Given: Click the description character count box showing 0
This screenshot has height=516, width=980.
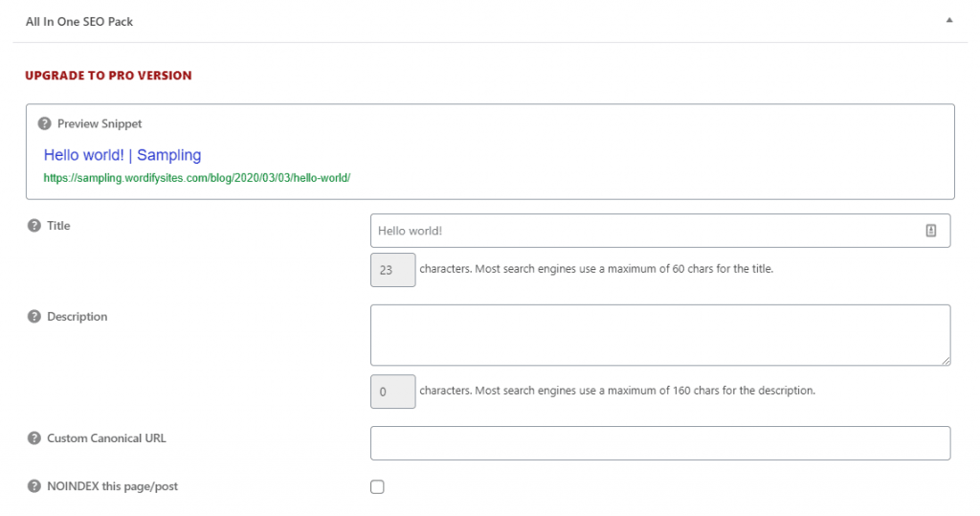Looking at the screenshot, I should pos(392,392).
